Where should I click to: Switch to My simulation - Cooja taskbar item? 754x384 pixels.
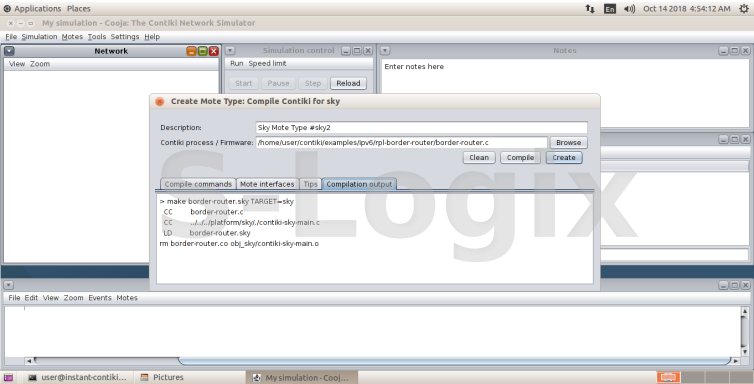coord(301,377)
